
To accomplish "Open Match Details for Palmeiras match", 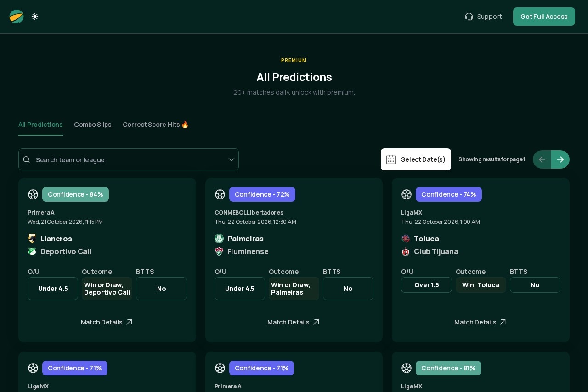I will [x=294, y=322].
